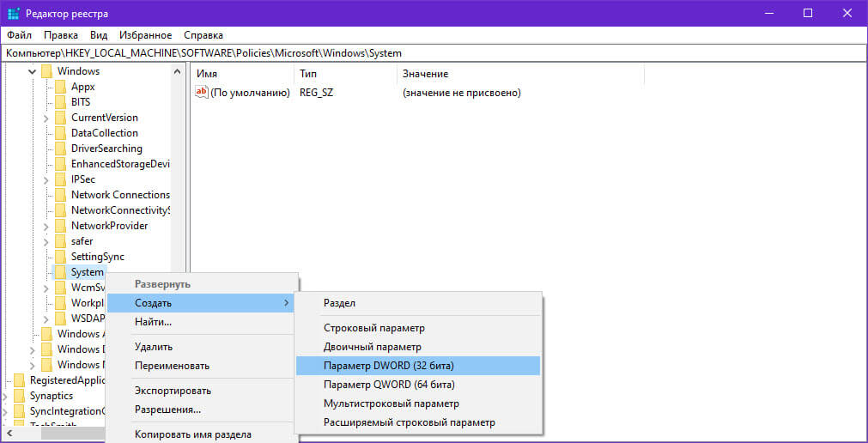
Task: Open the Правка menu
Action: coord(61,35)
